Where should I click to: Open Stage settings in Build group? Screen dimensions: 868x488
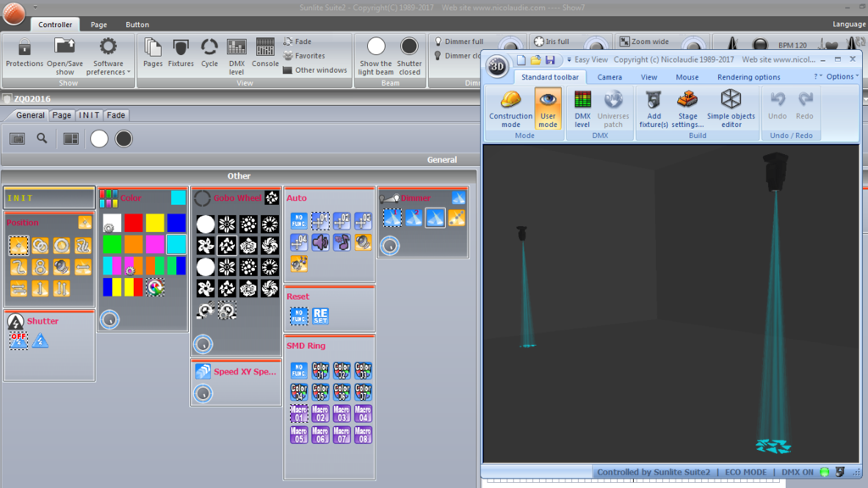point(687,109)
